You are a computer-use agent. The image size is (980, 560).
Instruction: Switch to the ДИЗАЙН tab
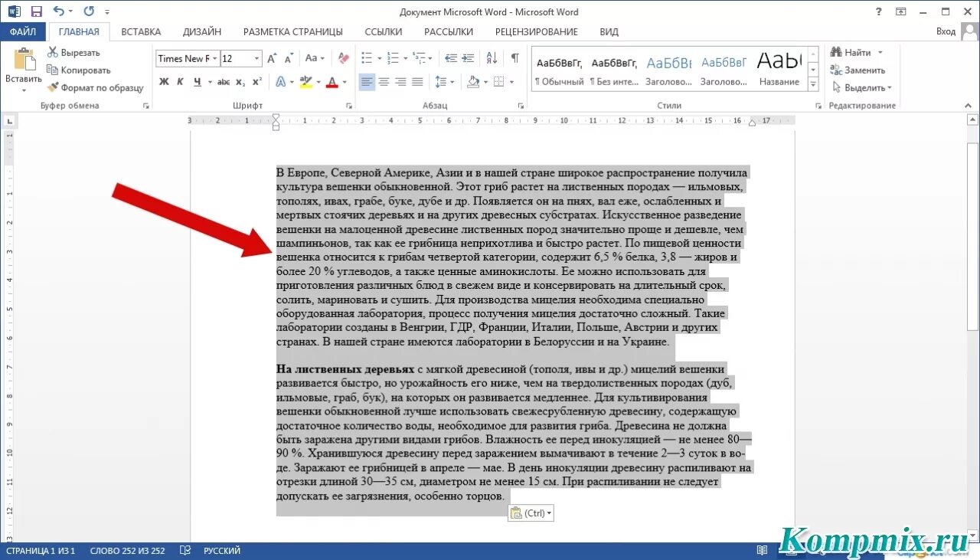point(202,31)
